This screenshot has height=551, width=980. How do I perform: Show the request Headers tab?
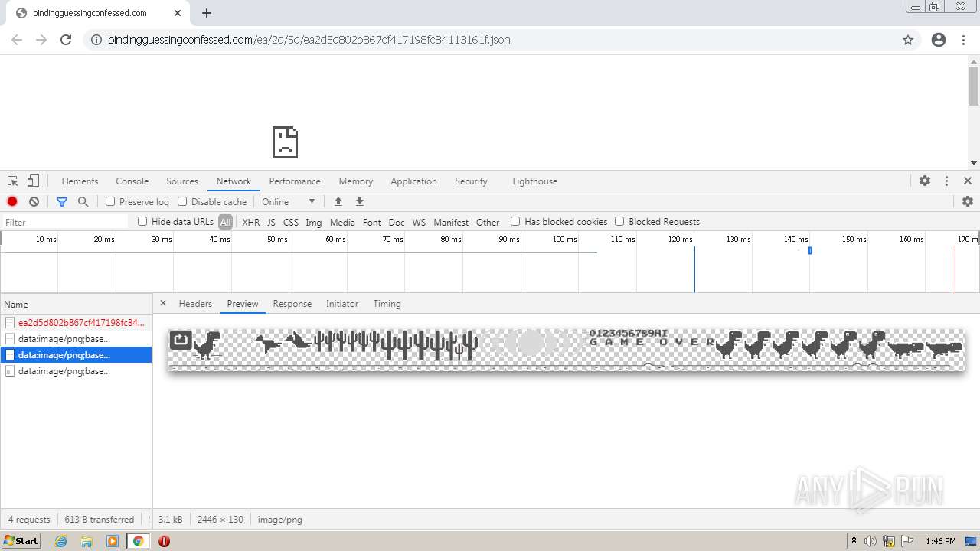pyautogui.click(x=195, y=304)
